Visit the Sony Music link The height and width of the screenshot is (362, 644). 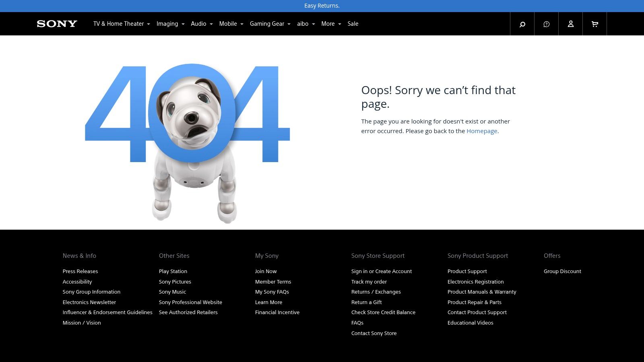172,292
